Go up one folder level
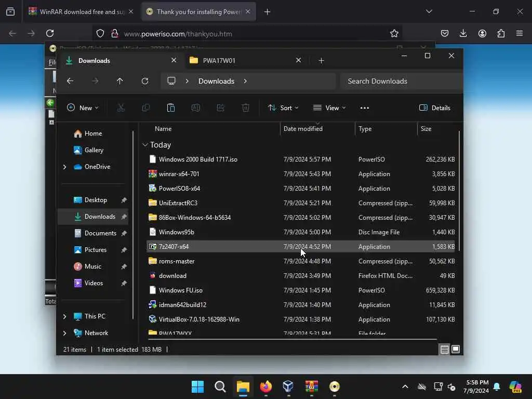 click(x=120, y=81)
